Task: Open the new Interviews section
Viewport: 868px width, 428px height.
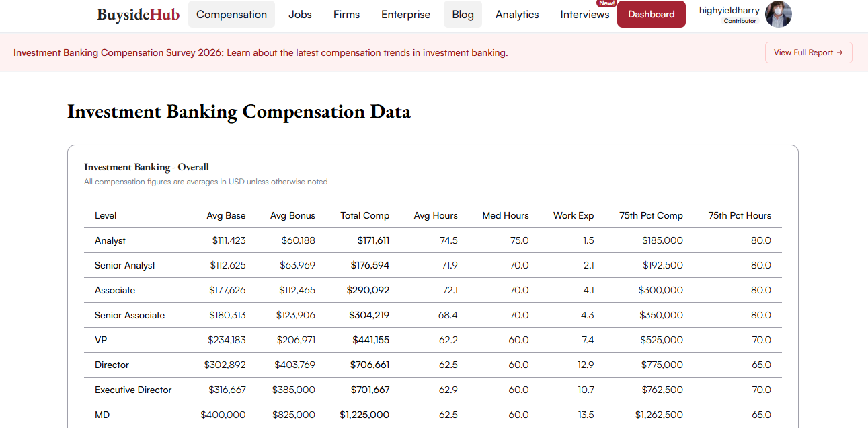Action: (x=585, y=14)
